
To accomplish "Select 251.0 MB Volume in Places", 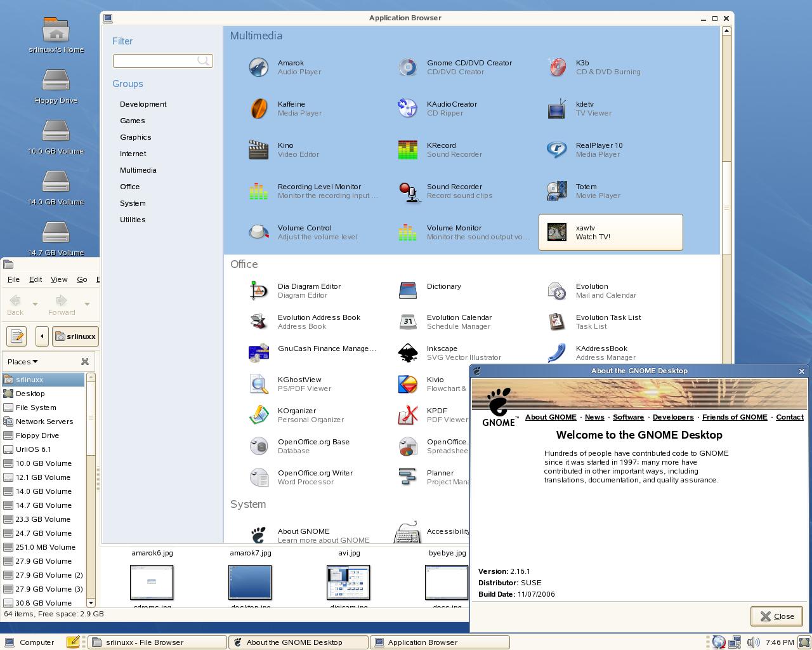I will 43,547.
